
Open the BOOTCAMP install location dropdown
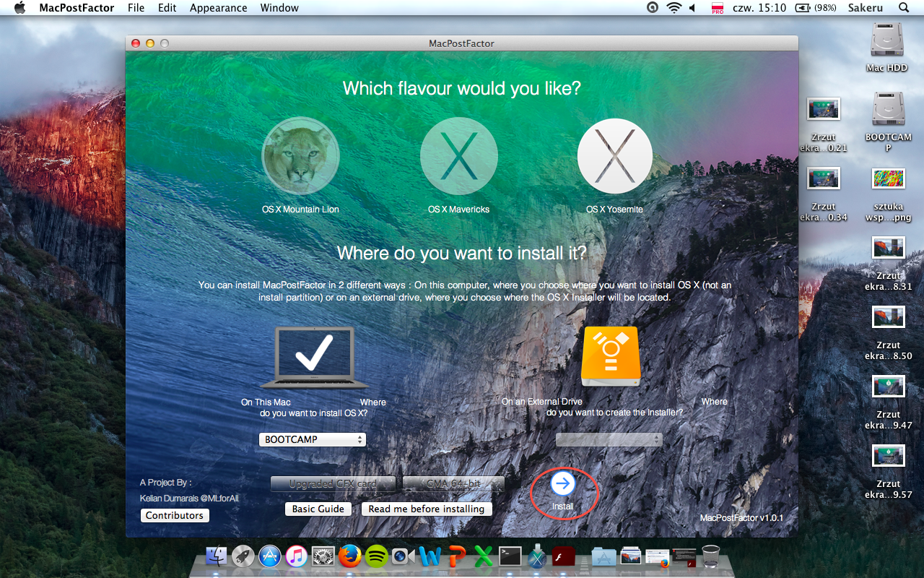(312, 439)
